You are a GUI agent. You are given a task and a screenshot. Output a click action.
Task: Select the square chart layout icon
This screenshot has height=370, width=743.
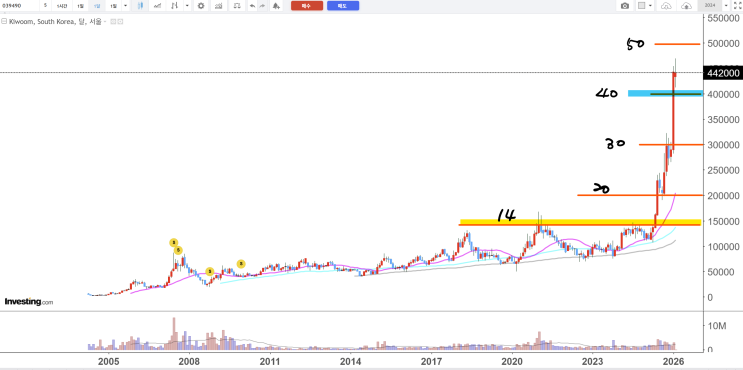pyautogui.click(x=642, y=6)
